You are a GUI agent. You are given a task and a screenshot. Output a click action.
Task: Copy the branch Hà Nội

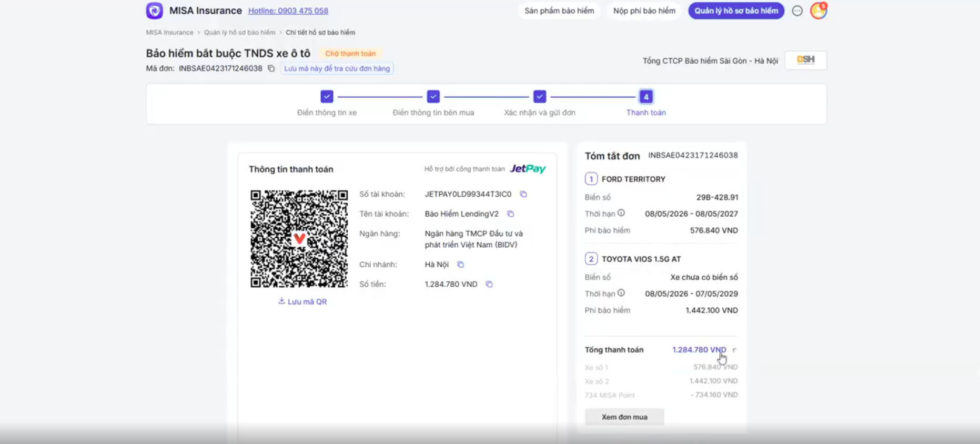point(460,265)
